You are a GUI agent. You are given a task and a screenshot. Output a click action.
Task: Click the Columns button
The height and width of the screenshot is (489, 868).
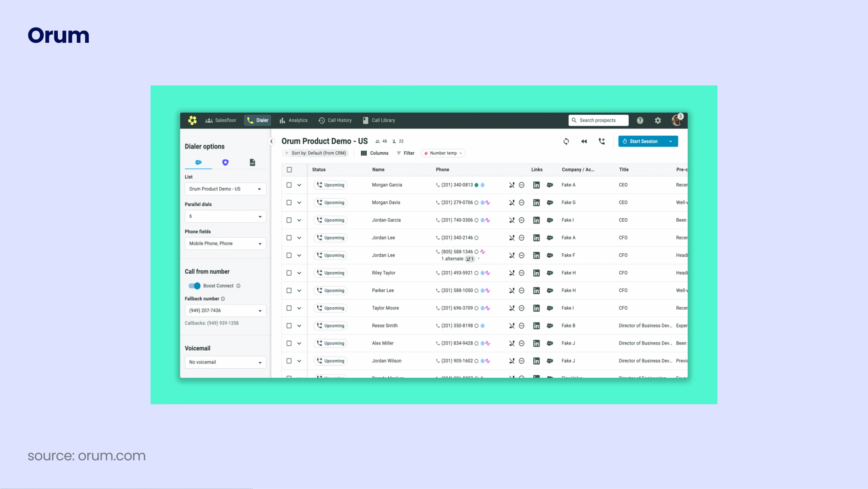tap(375, 153)
